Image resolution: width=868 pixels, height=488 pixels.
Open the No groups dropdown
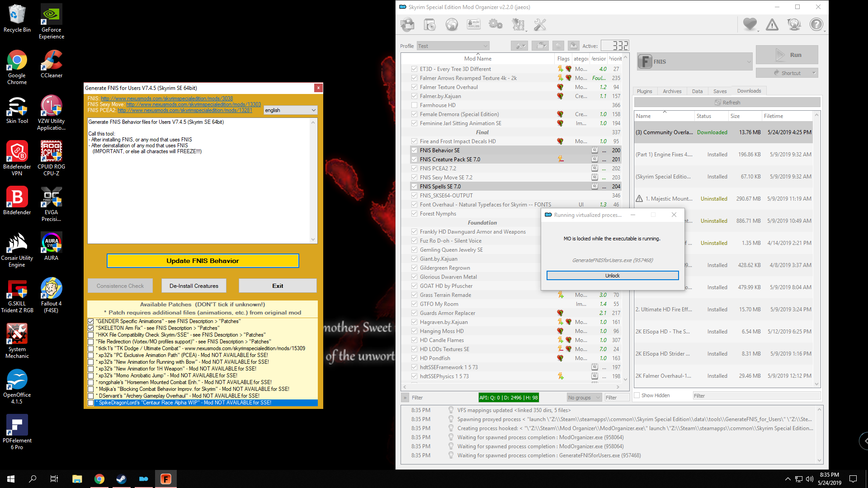point(584,398)
